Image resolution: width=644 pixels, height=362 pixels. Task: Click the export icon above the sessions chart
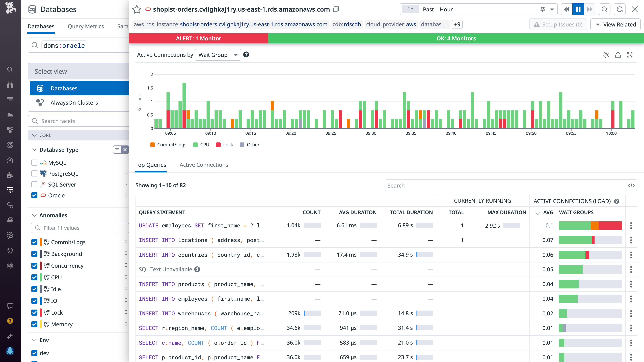tap(618, 55)
